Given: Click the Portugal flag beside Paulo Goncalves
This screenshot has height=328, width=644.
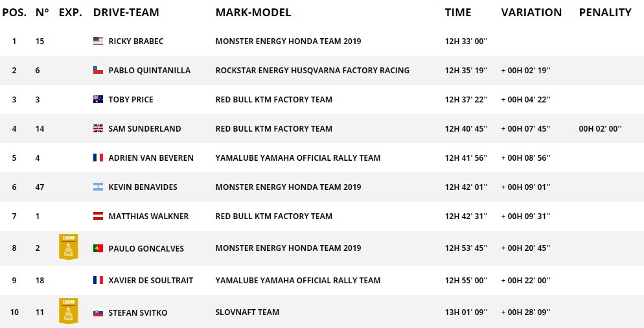Looking at the screenshot, I should [98, 248].
